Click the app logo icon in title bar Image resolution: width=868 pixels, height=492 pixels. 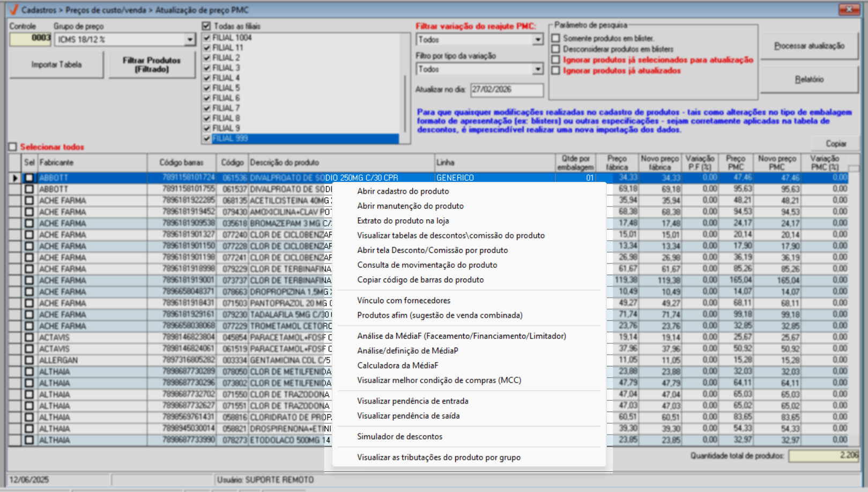[13, 10]
